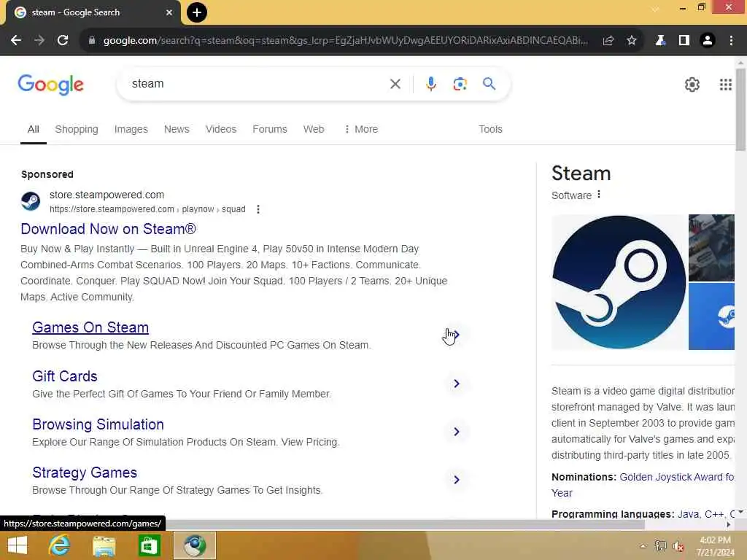Viewport: 747px width, 560px height.
Task: Toggle the browser side panel icon
Action: [684, 41]
